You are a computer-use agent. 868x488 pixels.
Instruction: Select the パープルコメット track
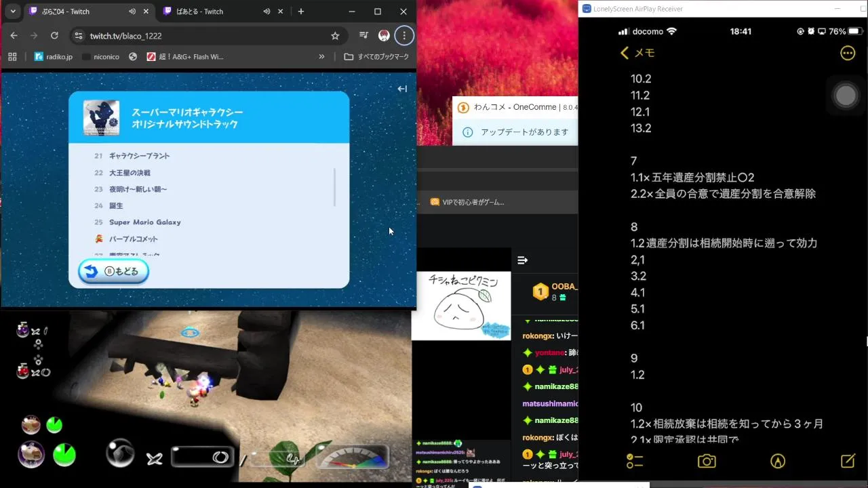(134, 239)
